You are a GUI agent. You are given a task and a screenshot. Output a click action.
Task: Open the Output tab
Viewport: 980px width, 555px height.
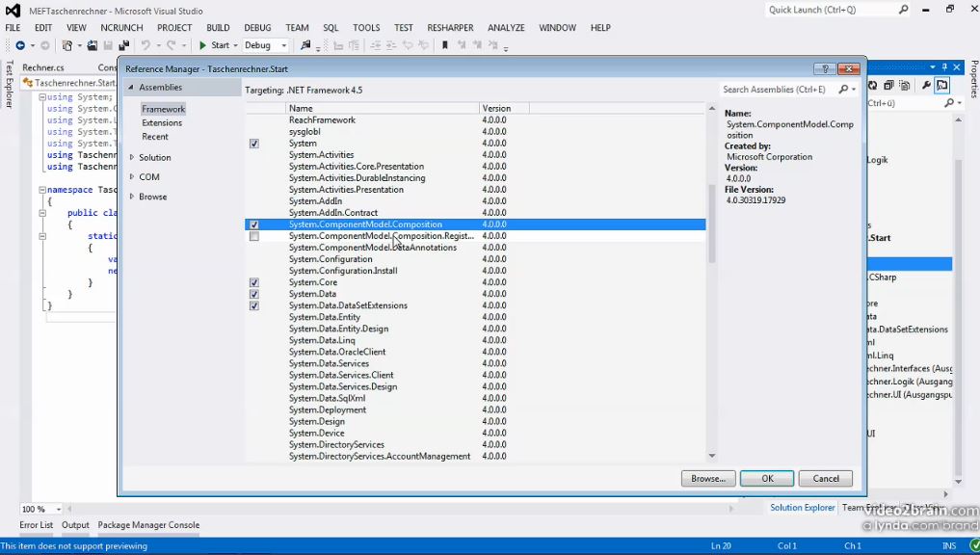[x=75, y=525]
